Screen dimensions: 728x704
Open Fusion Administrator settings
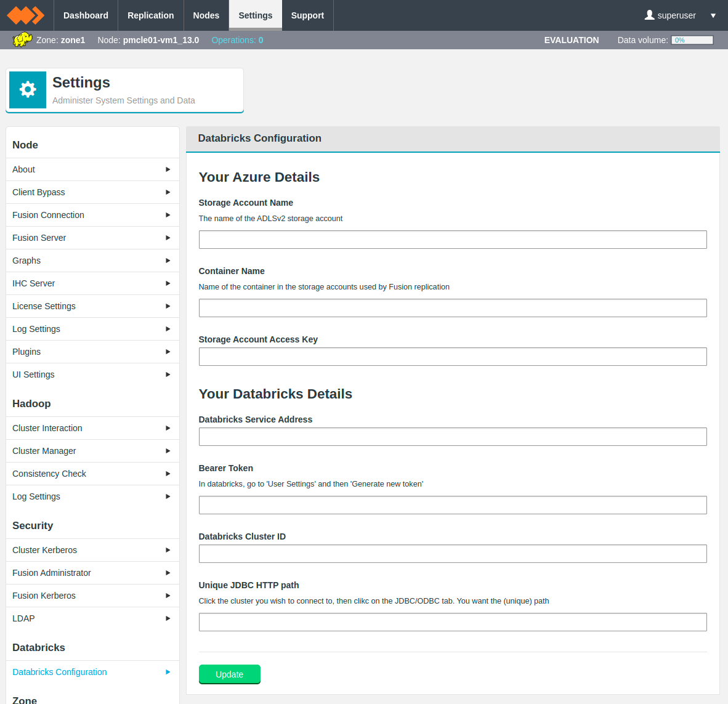click(x=92, y=573)
